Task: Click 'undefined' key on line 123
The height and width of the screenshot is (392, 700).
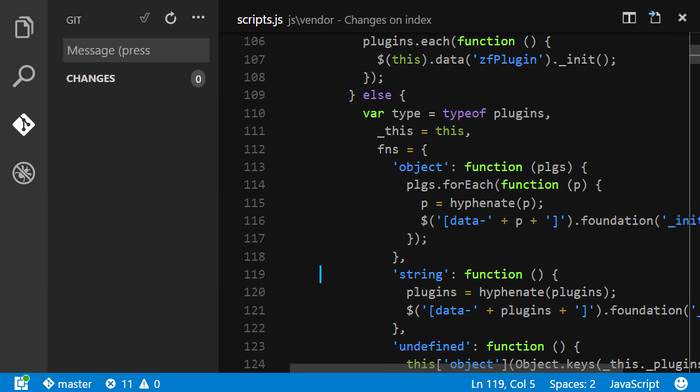Action: [x=431, y=346]
